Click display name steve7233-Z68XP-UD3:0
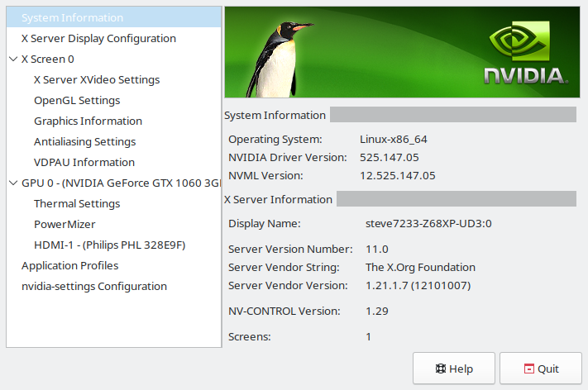 428,224
